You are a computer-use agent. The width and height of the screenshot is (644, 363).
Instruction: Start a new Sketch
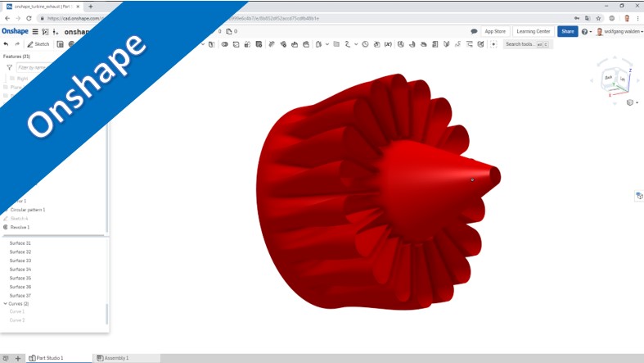pyautogui.click(x=38, y=44)
